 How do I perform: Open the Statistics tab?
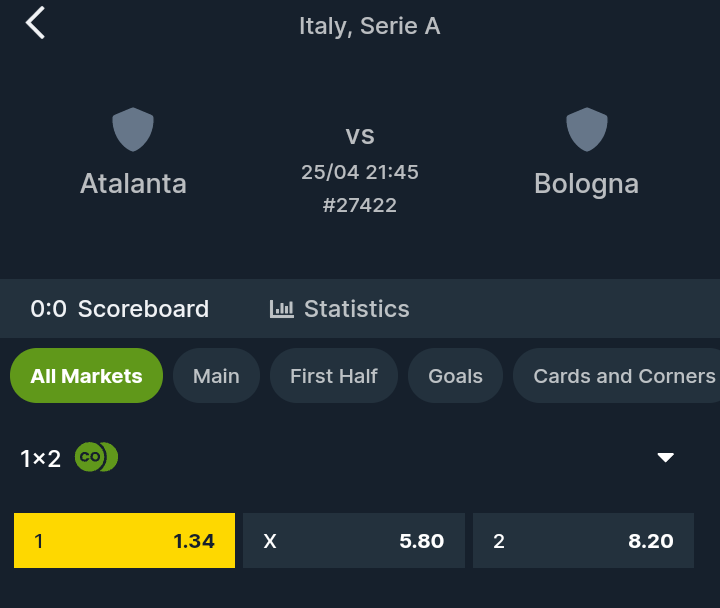pyautogui.click(x=339, y=309)
